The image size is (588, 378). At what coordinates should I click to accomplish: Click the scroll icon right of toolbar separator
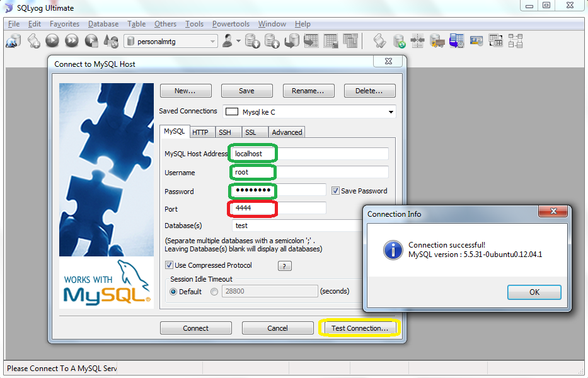[x=379, y=41]
